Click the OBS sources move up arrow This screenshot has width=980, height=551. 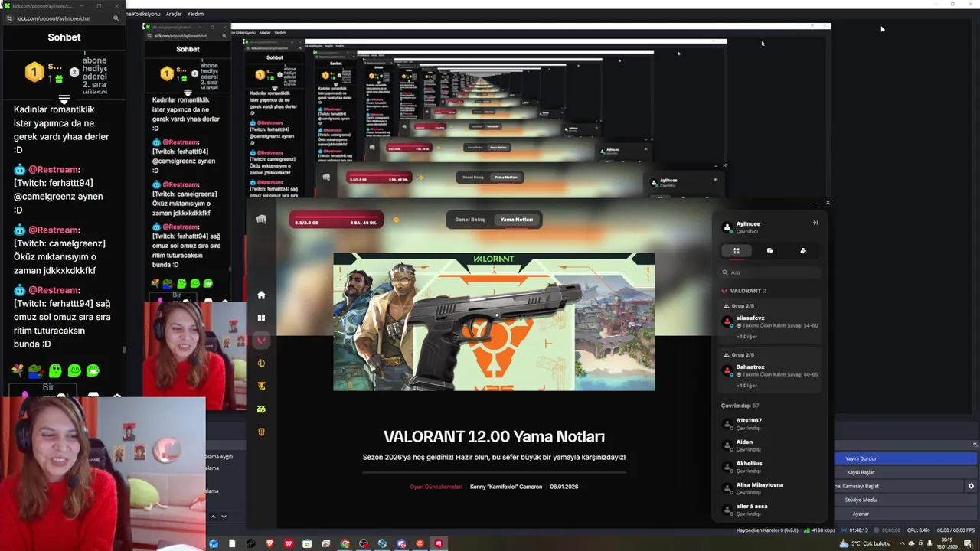(213, 517)
